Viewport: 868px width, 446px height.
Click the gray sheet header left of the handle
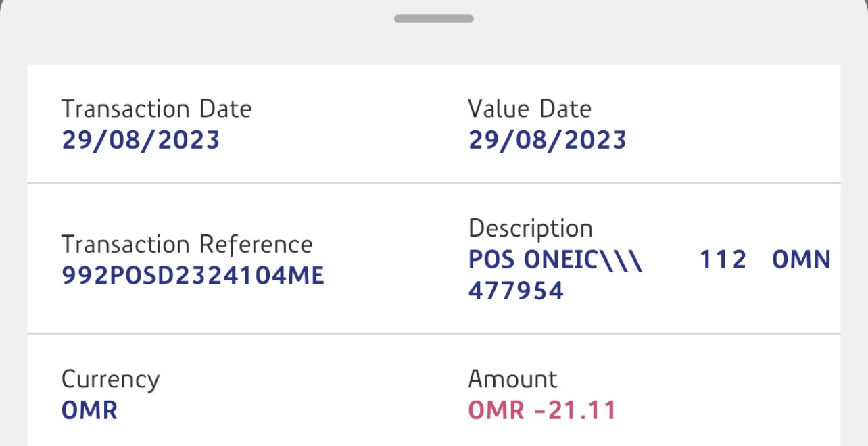(203, 30)
